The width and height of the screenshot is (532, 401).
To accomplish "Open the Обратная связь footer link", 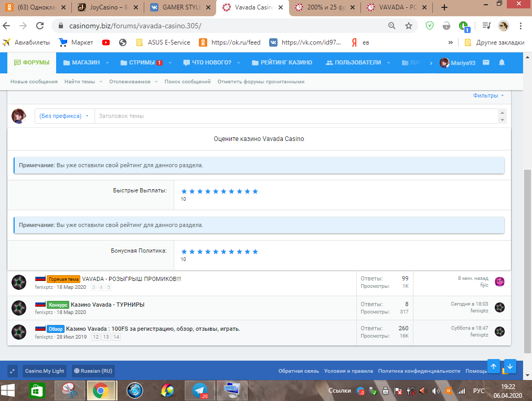I will click(299, 371).
